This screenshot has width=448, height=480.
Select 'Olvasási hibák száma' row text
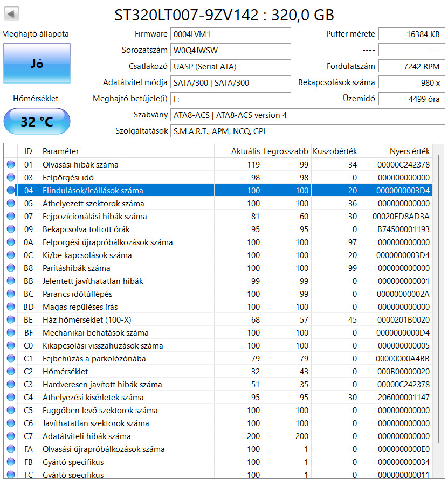pyautogui.click(x=80, y=165)
